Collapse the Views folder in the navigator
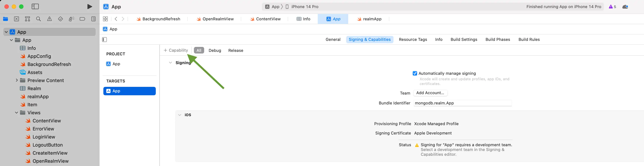Screen dimensions: 644x166 coord(16,112)
